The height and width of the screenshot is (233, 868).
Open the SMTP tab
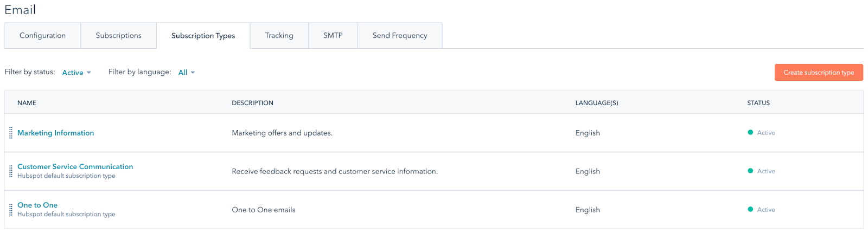coord(333,36)
